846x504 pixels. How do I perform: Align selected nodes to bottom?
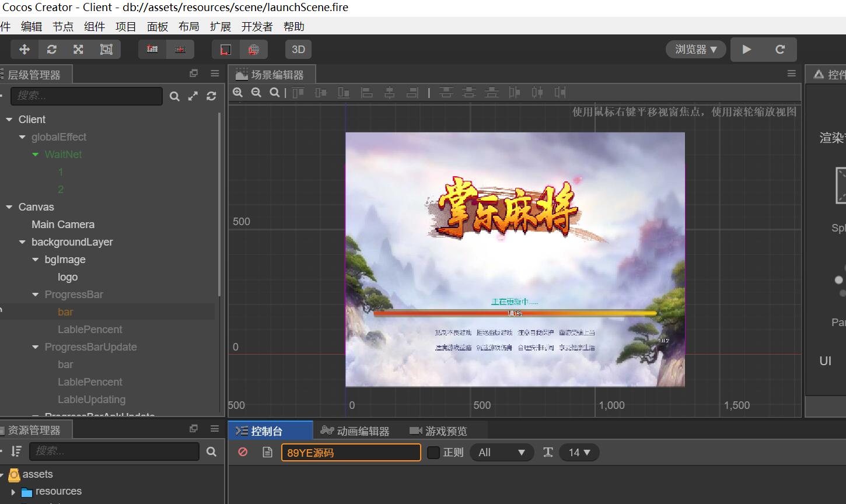pos(344,92)
